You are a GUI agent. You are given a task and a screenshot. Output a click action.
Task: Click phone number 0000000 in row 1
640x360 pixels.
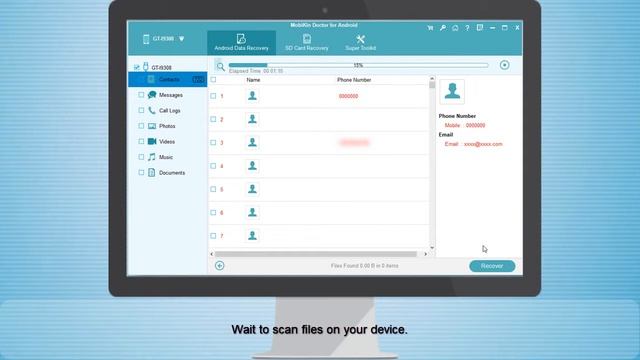point(348,96)
